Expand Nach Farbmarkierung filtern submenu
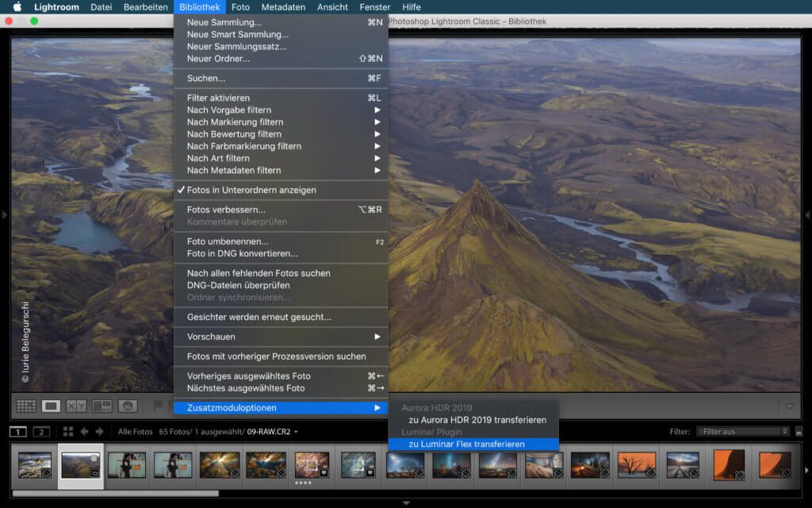812x508 pixels. pyautogui.click(x=282, y=146)
